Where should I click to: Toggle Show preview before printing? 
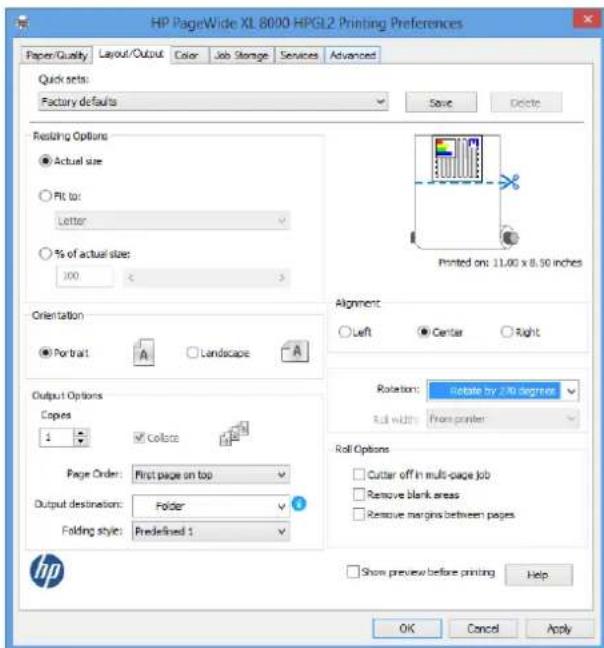coord(353,572)
